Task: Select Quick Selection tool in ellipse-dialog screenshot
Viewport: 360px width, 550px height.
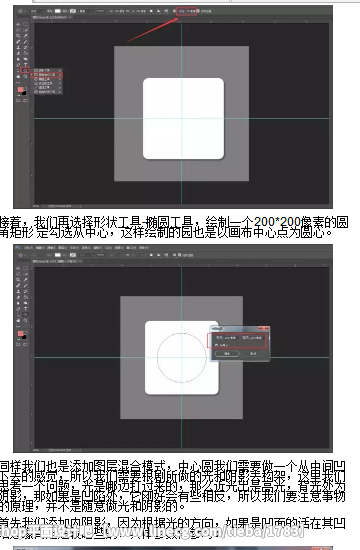Action: [26, 274]
